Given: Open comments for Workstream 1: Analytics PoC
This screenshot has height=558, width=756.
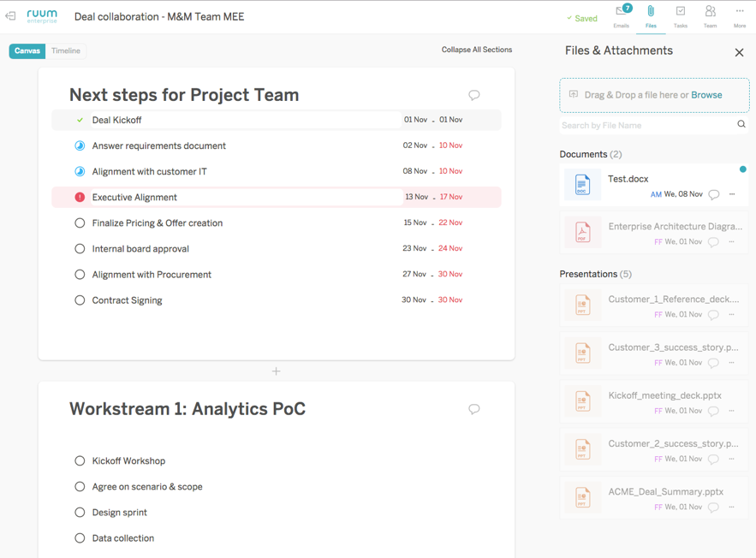Looking at the screenshot, I should tap(473, 409).
